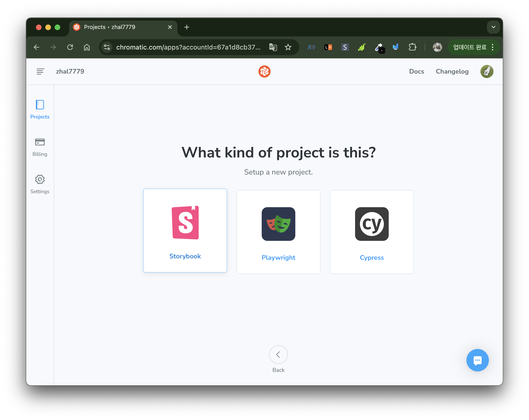Screen dimensions: 529x420
Task: Open the update button three-dot menu
Action: click(493, 47)
